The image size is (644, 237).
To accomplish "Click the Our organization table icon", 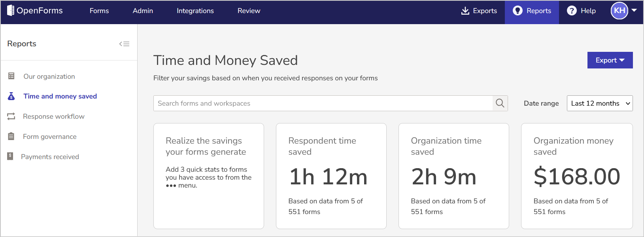I will [11, 76].
